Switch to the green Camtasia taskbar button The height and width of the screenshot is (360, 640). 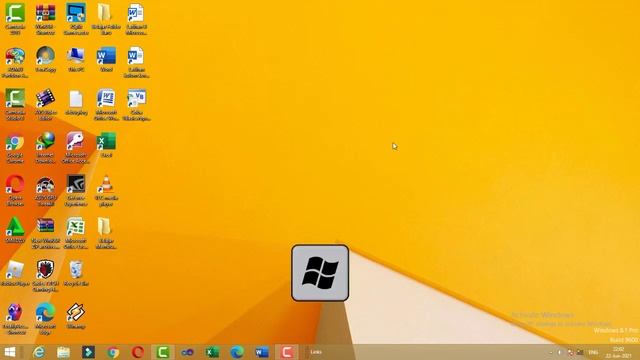[x=162, y=352]
